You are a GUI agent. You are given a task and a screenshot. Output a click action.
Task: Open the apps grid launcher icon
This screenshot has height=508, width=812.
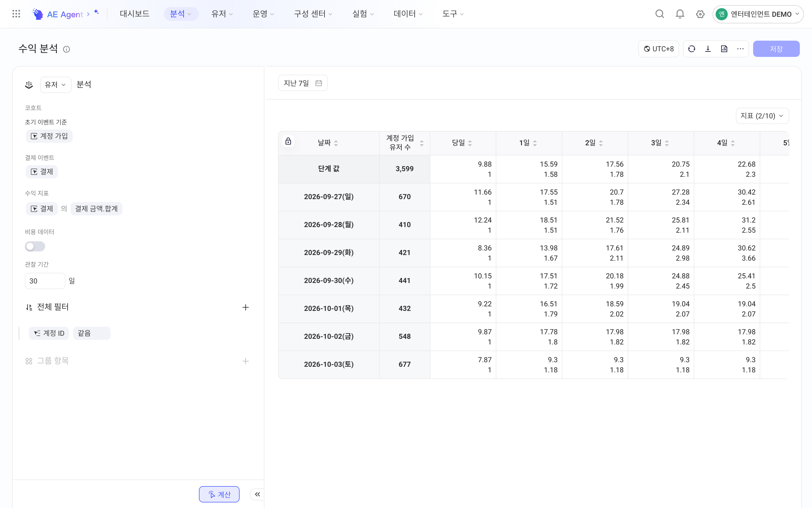tap(16, 14)
